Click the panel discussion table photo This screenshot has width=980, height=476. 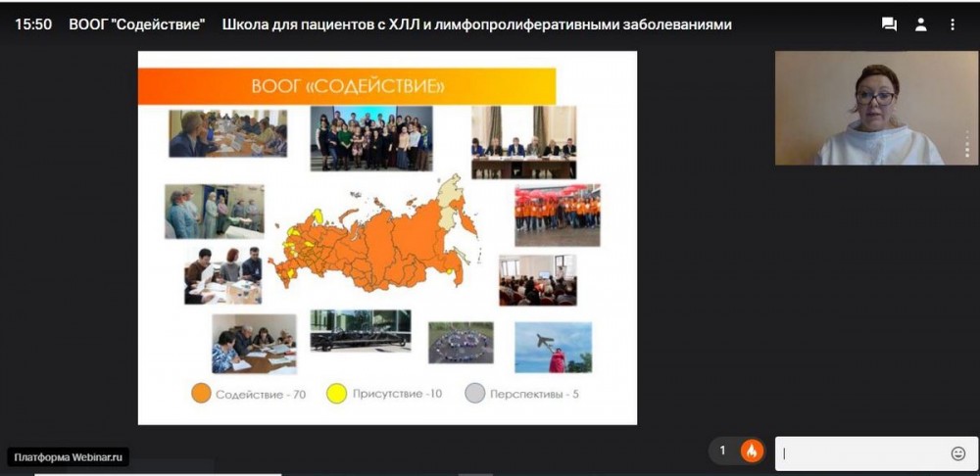coord(523,142)
